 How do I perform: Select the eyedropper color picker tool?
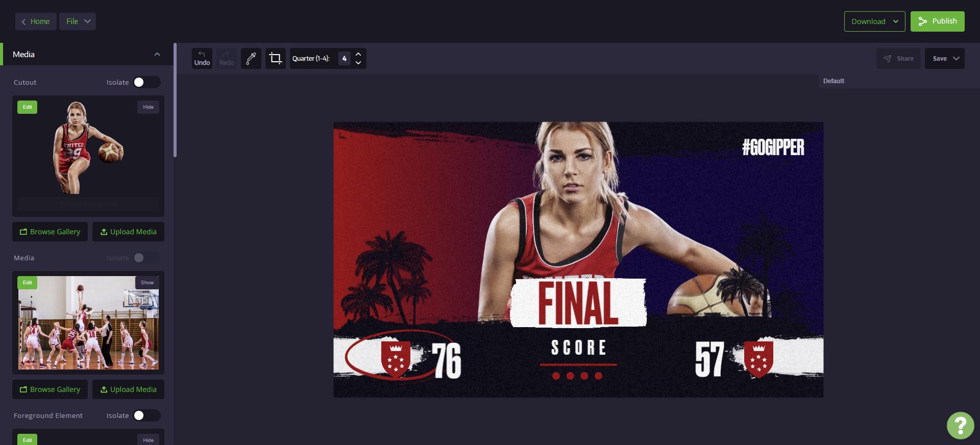click(251, 58)
